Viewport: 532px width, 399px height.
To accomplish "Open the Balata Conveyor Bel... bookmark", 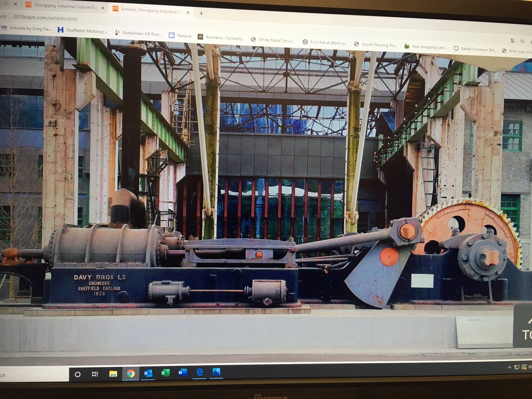I will [475, 49].
